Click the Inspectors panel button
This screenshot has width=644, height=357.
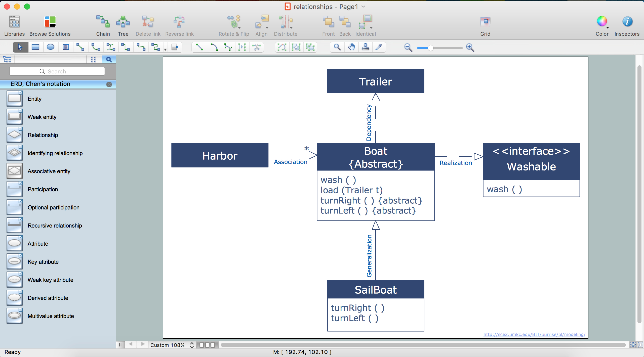[x=626, y=21]
